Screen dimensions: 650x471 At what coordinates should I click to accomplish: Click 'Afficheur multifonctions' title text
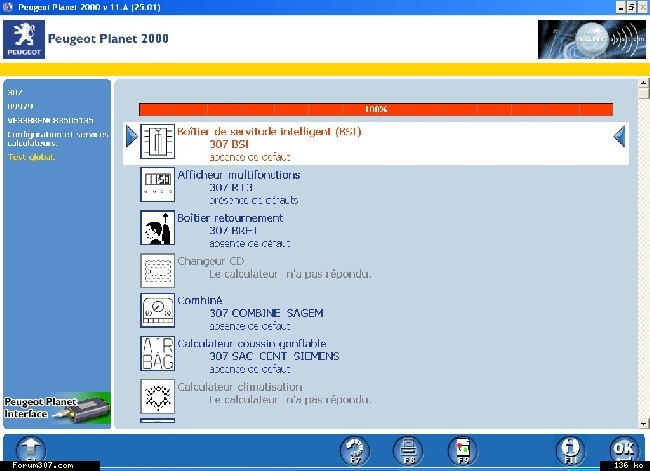(239, 175)
